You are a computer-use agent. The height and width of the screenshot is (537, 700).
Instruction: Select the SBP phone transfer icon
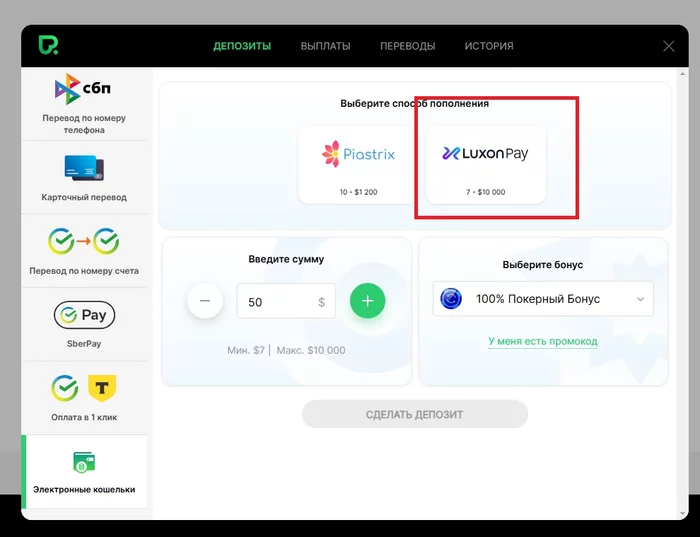point(83,89)
